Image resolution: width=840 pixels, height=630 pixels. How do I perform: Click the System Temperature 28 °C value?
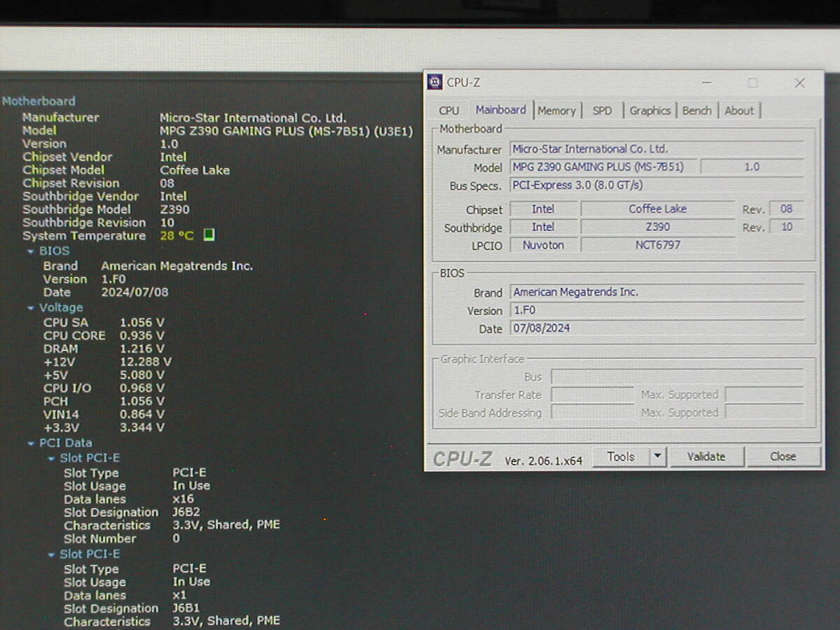pyautogui.click(x=176, y=236)
